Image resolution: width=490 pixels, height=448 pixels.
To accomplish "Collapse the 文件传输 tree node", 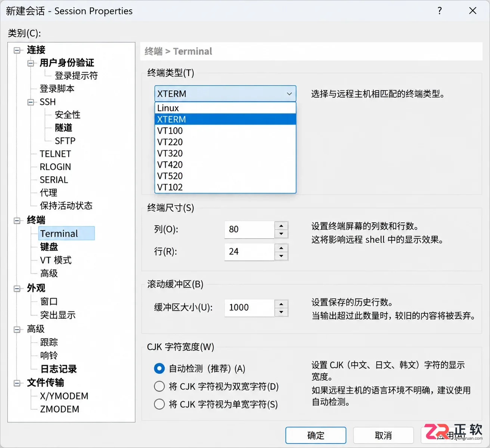I will coord(17,383).
